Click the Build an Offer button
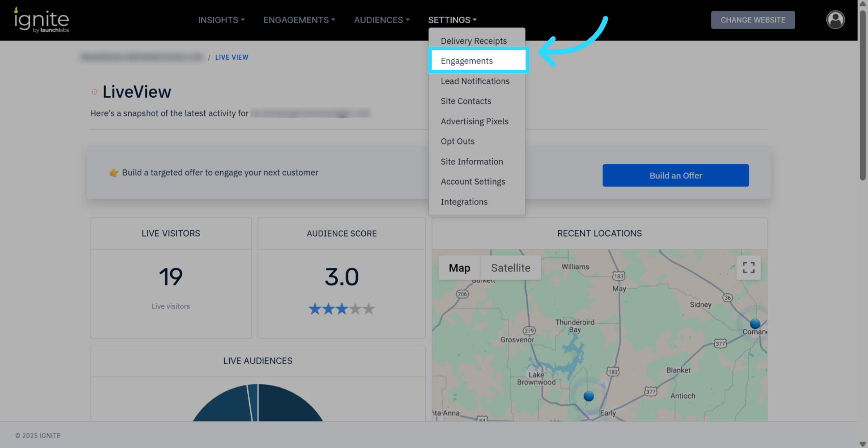The height and width of the screenshot is (448, 868). click(x=675, y=176)
